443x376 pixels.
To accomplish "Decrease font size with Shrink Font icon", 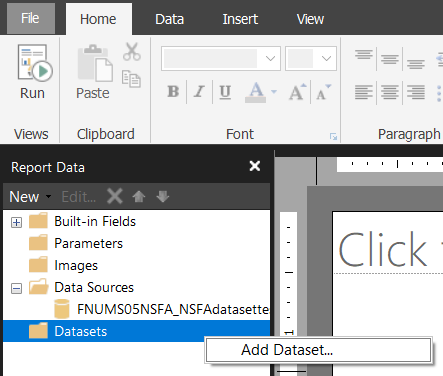I will click(x=323, y=91).
